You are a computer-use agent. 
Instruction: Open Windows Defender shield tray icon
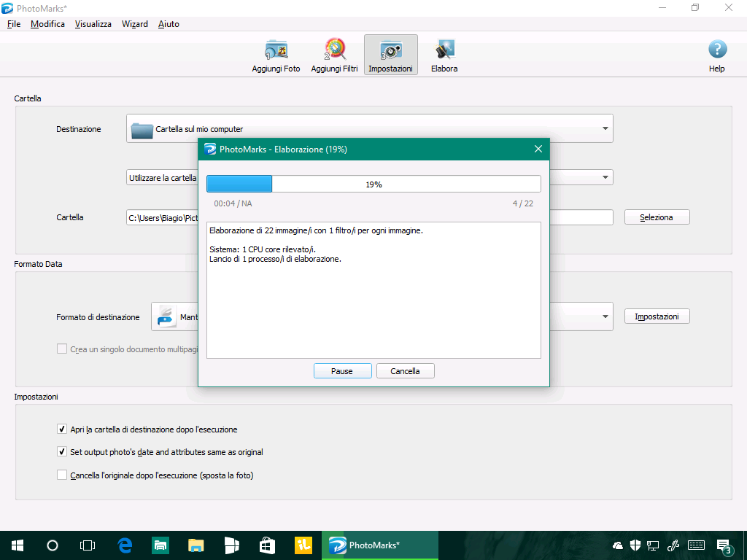coord(635,545)
